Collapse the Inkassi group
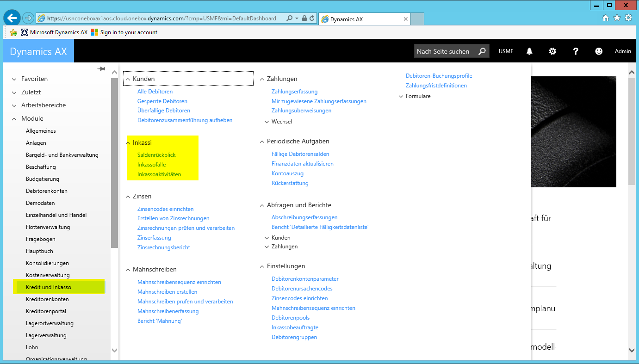639x364 pixels. (x=128, y=143)
